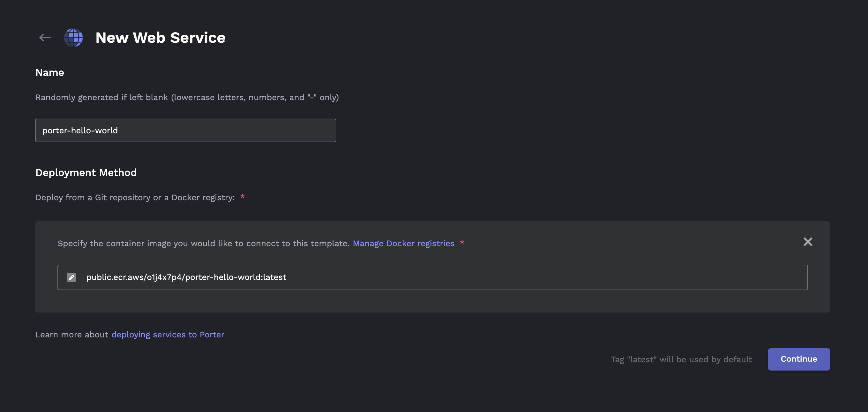Go back using the left arrow
The image size is (868, 412).
tap(45, 38)
